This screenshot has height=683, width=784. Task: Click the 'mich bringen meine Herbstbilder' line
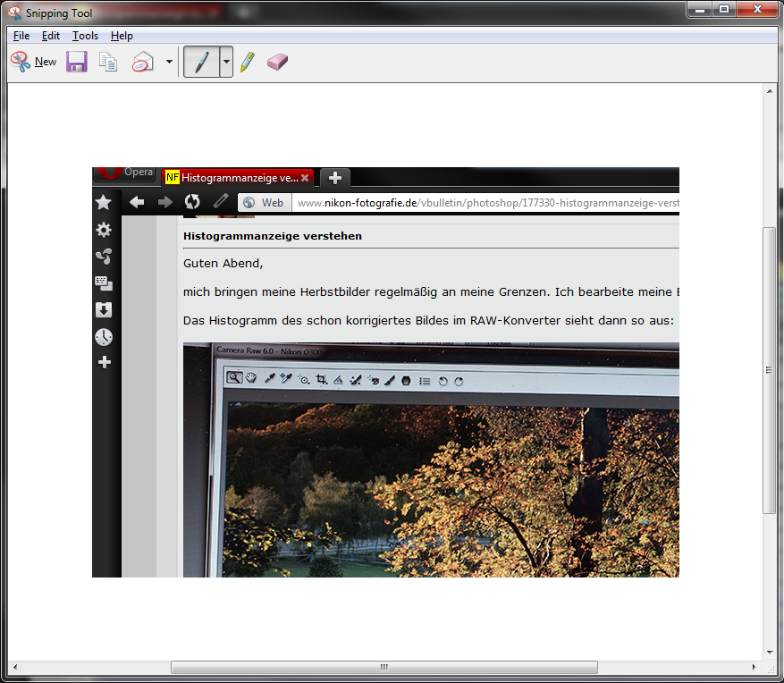point(431,292)
